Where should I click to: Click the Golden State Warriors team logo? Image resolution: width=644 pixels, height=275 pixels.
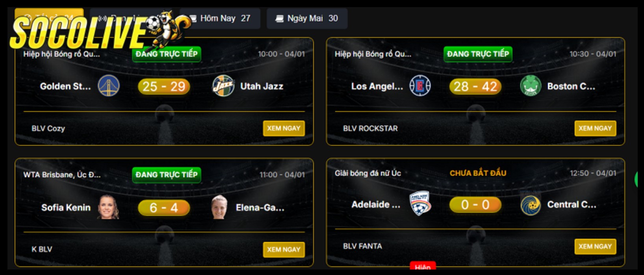coord(109,86)
